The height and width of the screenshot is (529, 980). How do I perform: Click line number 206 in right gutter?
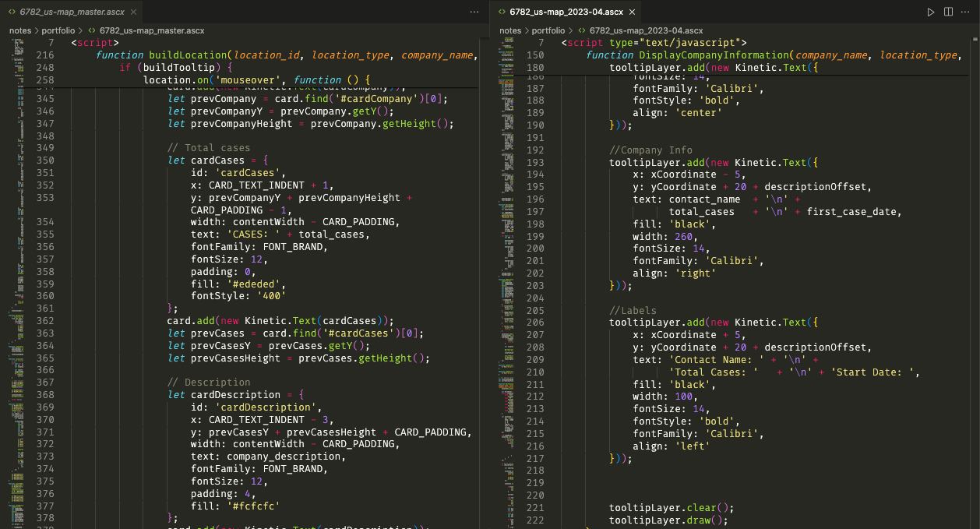tap(535, 323)
